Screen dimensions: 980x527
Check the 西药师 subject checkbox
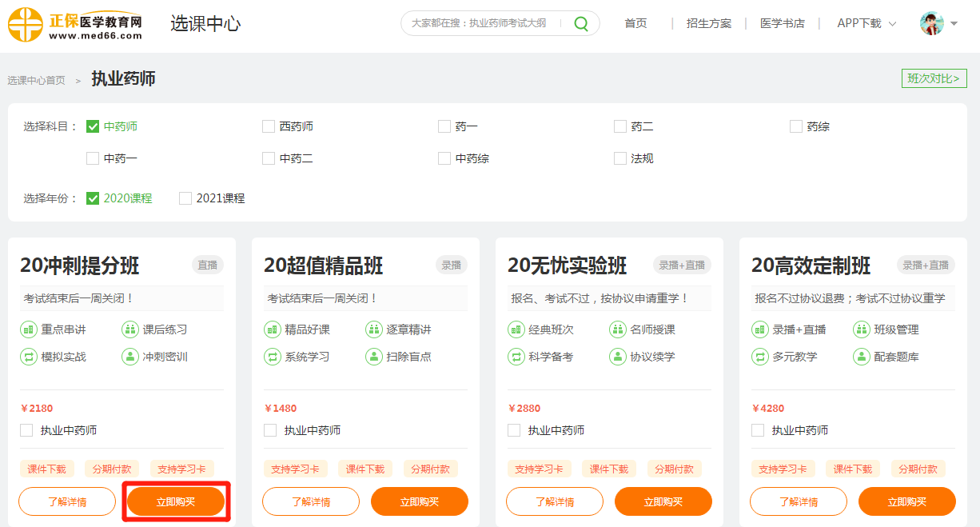pyautogui.click(x=269, y=126)
